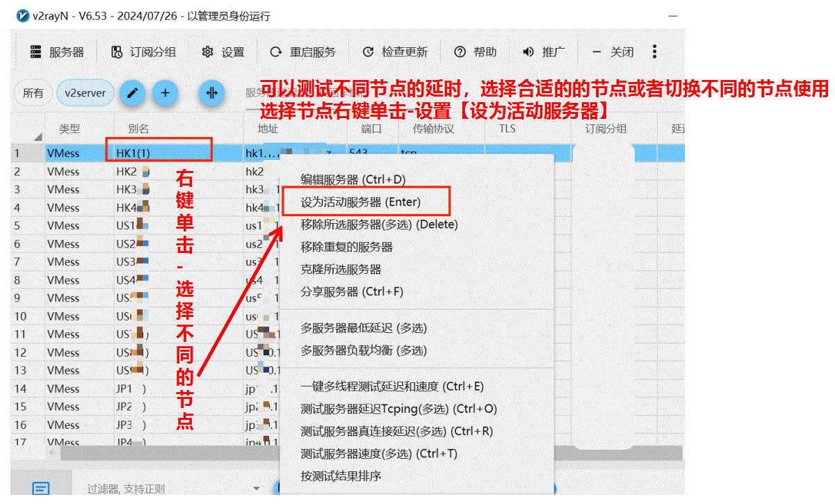Click the pencil edit subscription group button
835x504 pixels.
(132, 92)
